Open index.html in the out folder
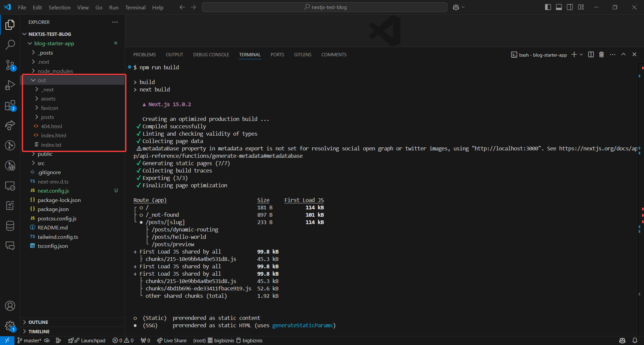 53,136
